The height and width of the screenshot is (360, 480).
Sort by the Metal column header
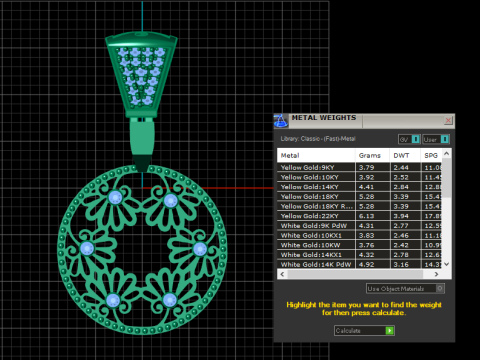[316, 155]
